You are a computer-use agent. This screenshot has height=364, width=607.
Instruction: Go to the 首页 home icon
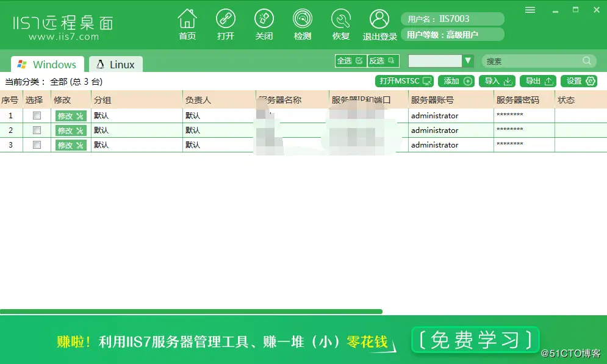click(x=187, y=24)
